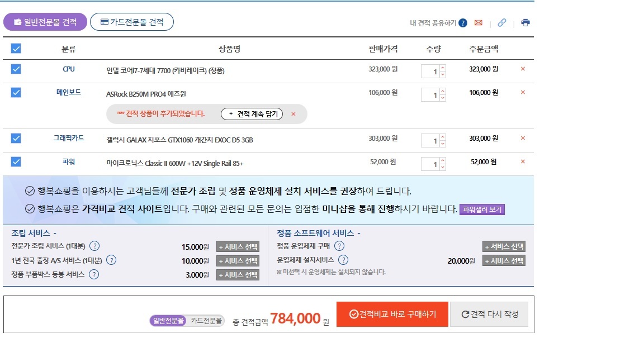644x362 pixels.
Task: Open product 마이크로닉스 Classic II 600W
Action: [175, 163]
